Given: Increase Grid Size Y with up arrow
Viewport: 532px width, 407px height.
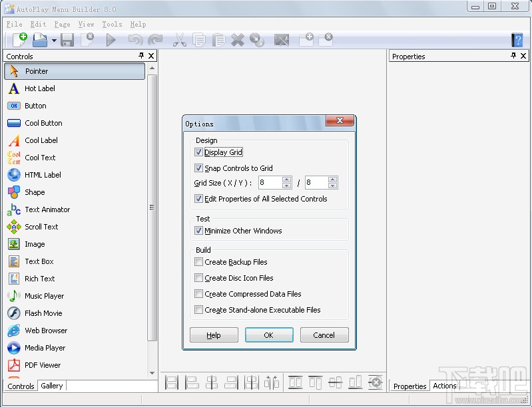Looking at the screenshot, I should 333,180.
